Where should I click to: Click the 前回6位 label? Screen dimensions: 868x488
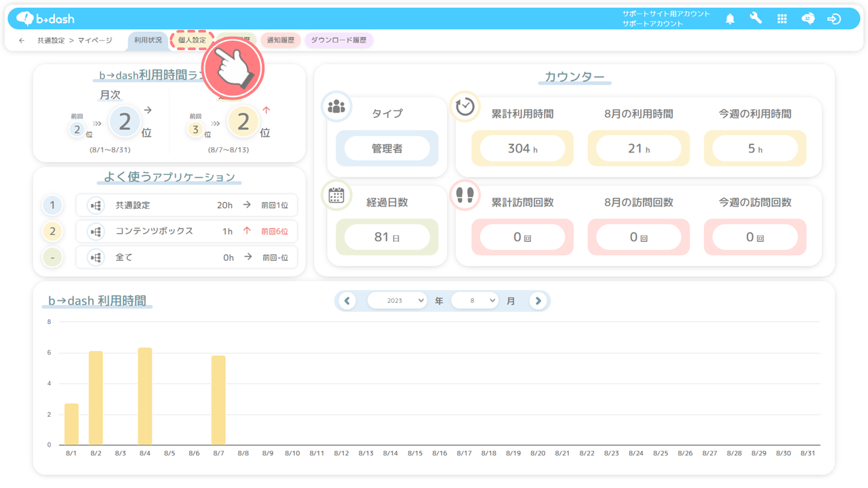[x=275, y=231]
